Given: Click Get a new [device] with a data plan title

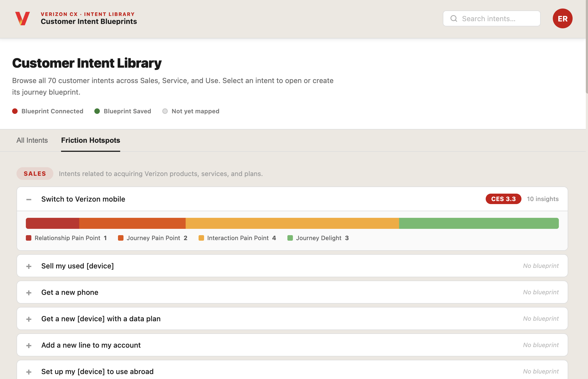Looking at the screenshot, I should coord(101,319).
